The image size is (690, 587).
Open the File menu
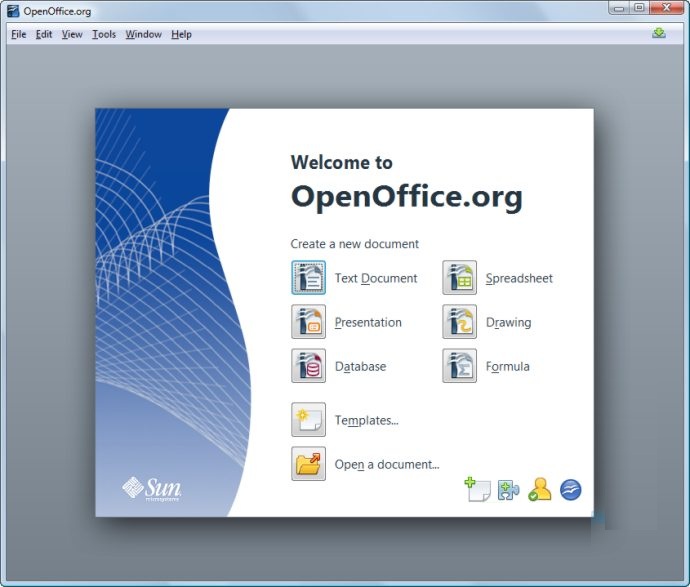click(x=18, y=34)
